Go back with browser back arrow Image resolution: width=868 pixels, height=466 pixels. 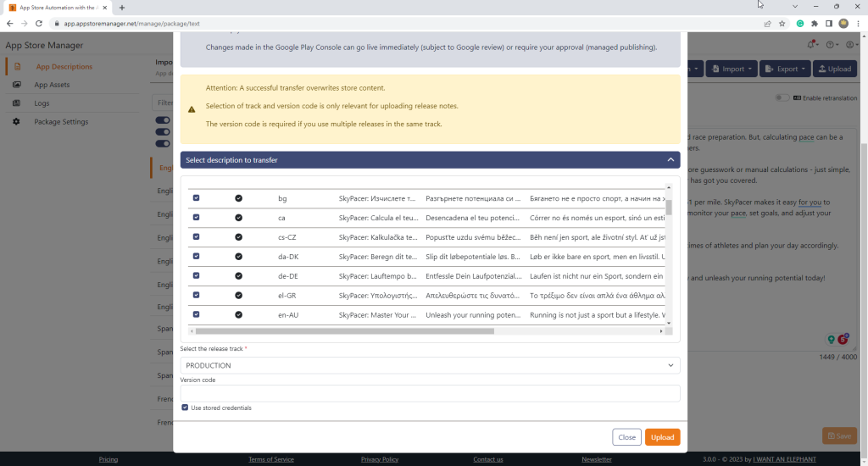pos(10,23)
